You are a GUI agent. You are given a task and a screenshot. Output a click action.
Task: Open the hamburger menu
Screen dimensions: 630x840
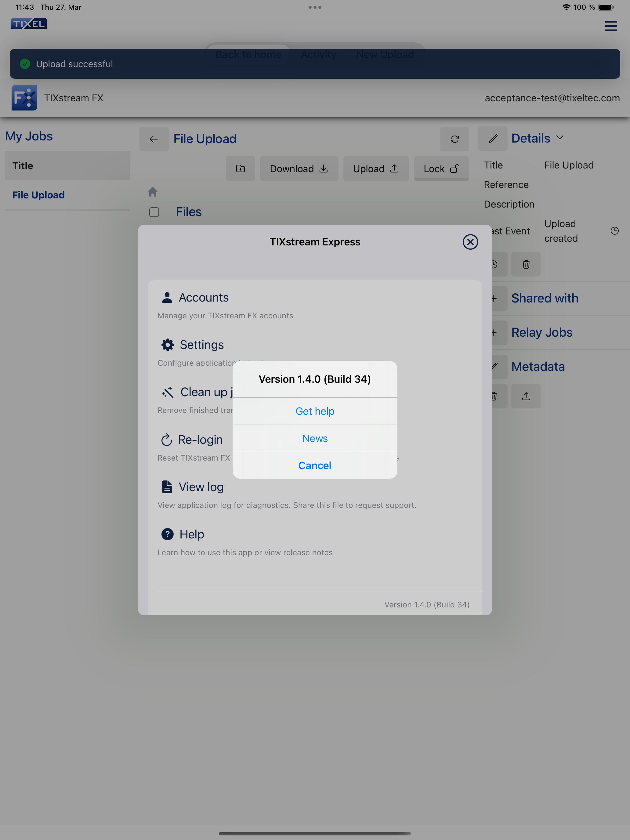(x=611, y=26)
